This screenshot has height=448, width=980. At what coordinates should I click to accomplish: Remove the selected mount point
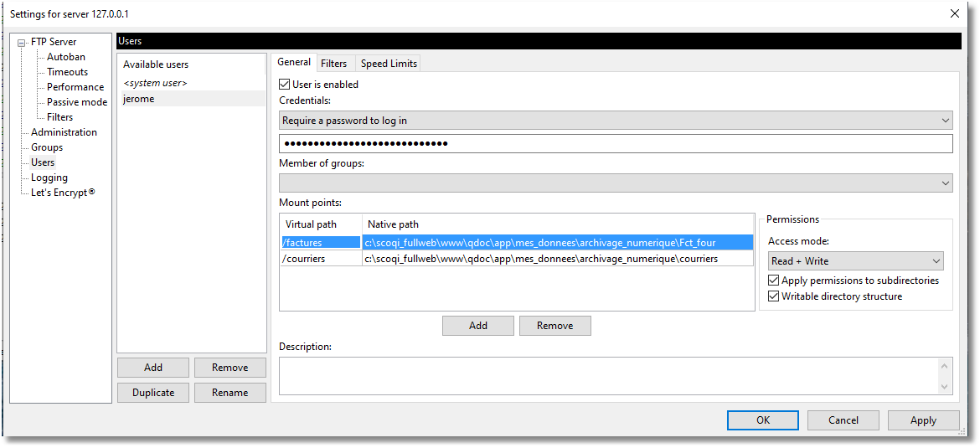(x=554, y=326)
